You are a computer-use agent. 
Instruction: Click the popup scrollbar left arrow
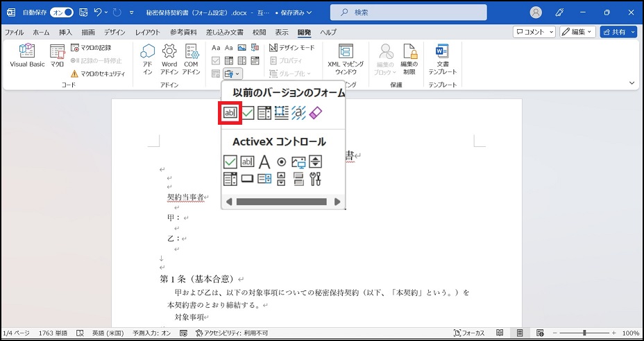point(229,202)
